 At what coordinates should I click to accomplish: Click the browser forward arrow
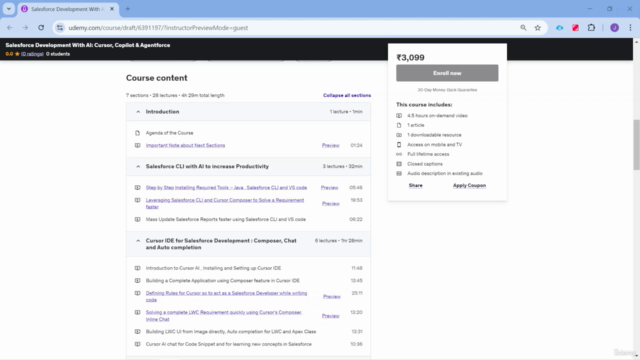tap(25, 28)
